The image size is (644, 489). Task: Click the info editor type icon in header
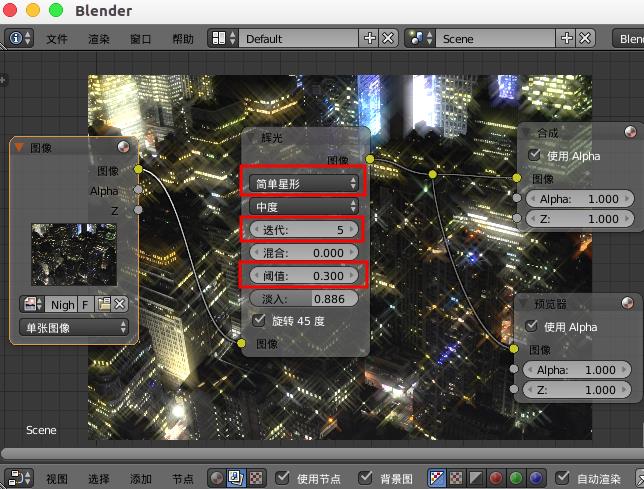(20, 38)
